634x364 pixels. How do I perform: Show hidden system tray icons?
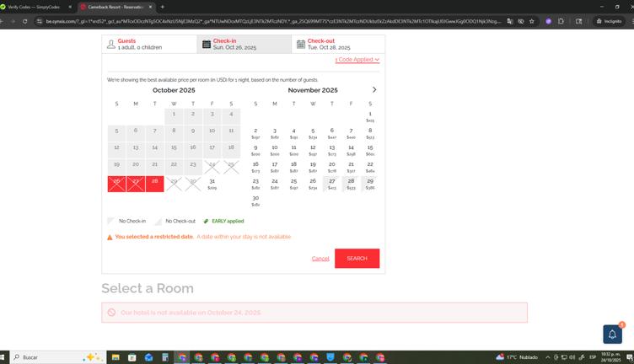coord(548,357)
